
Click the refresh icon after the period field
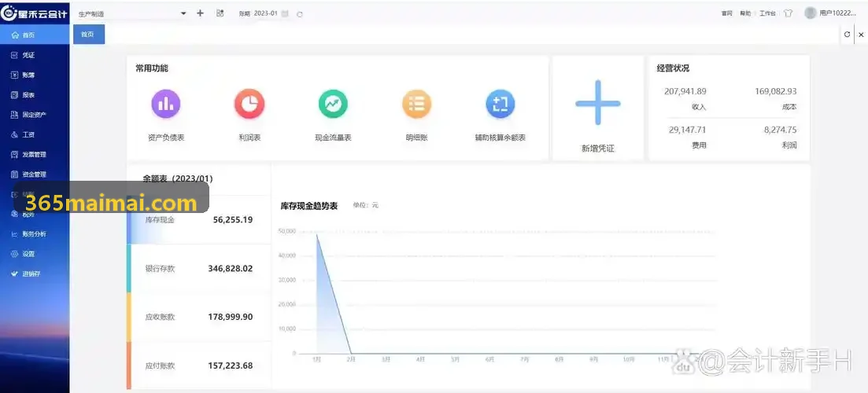pyautogui.click(x=300, y=14)
